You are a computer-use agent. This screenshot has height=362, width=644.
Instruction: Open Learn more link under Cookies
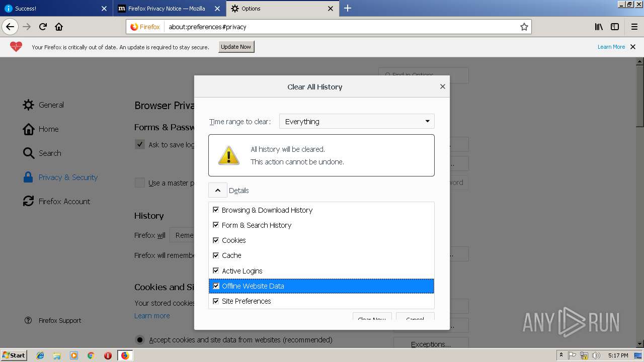(152, 316)
